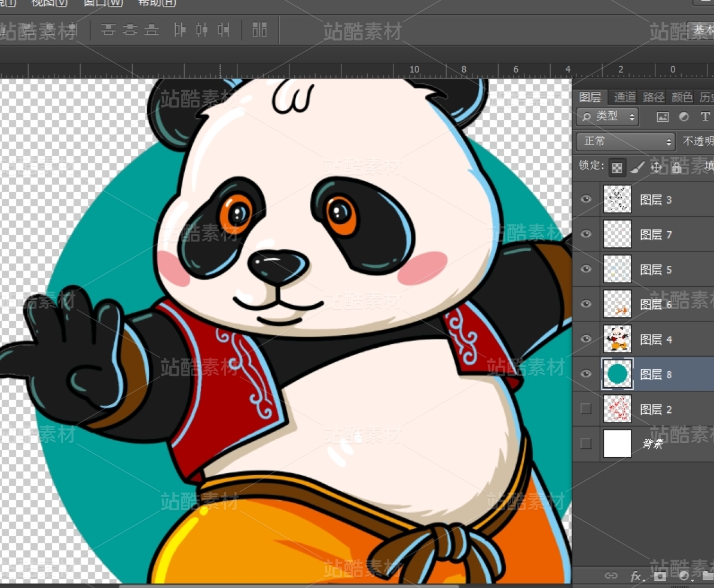Viewport: 714px width, 588px height.
Task: Select 图层 2 thumbnail
Action: coord(617,409)
